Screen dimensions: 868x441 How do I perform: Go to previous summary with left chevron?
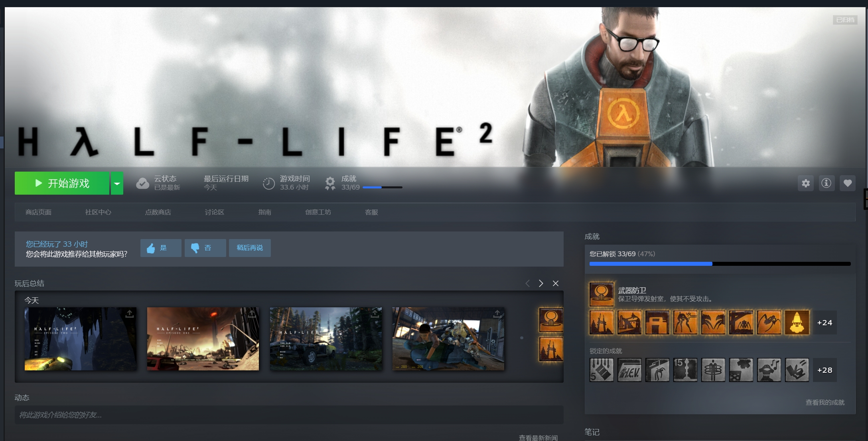pos(527,283)
